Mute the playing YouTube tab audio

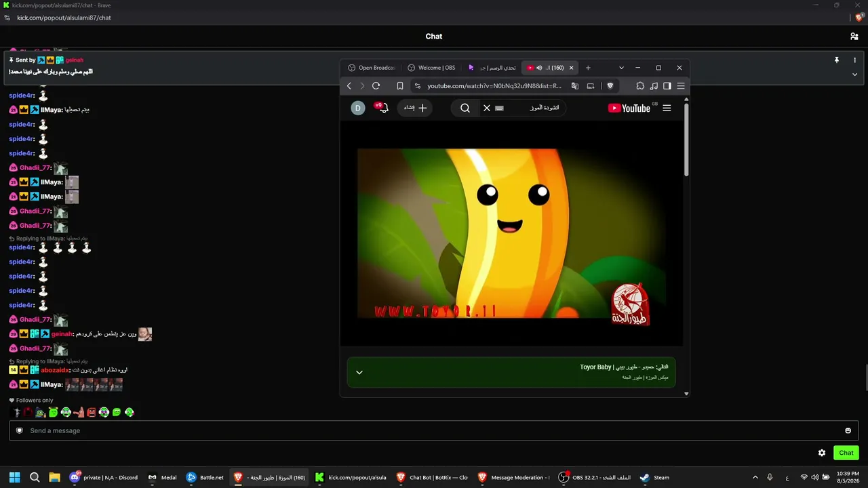[x=539, y=68]
